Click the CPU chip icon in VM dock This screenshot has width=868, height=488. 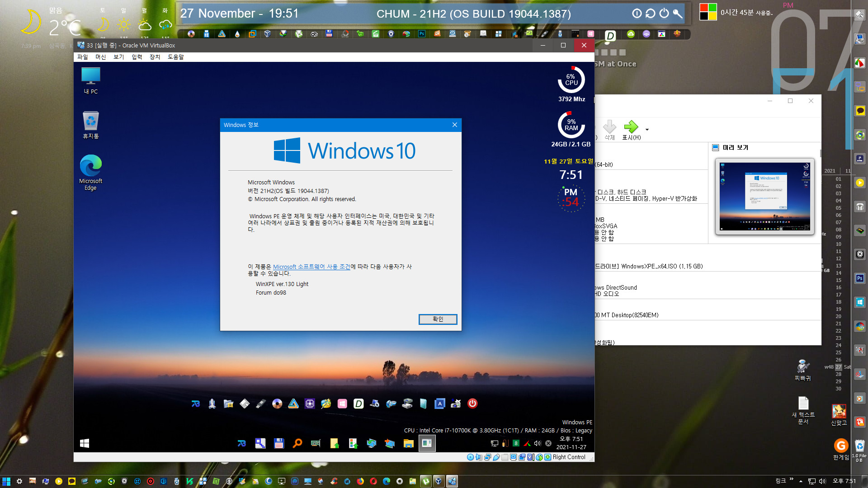point(310,404)
